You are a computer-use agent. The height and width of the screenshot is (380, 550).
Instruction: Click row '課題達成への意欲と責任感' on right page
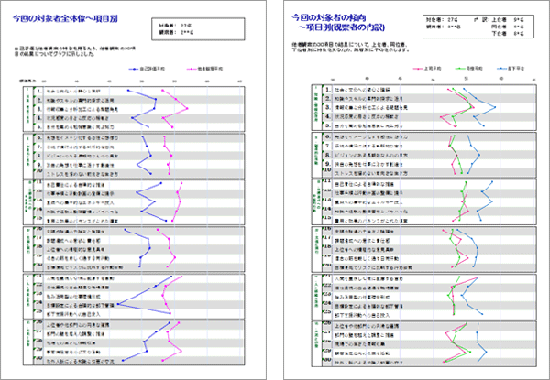pyautogui.click(x=362, y=241)
